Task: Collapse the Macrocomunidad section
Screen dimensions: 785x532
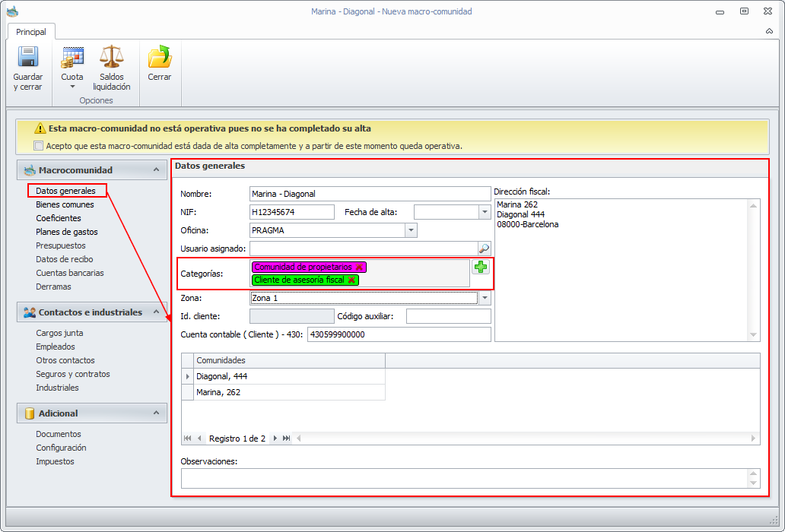Action: click(x=156, y=170)
